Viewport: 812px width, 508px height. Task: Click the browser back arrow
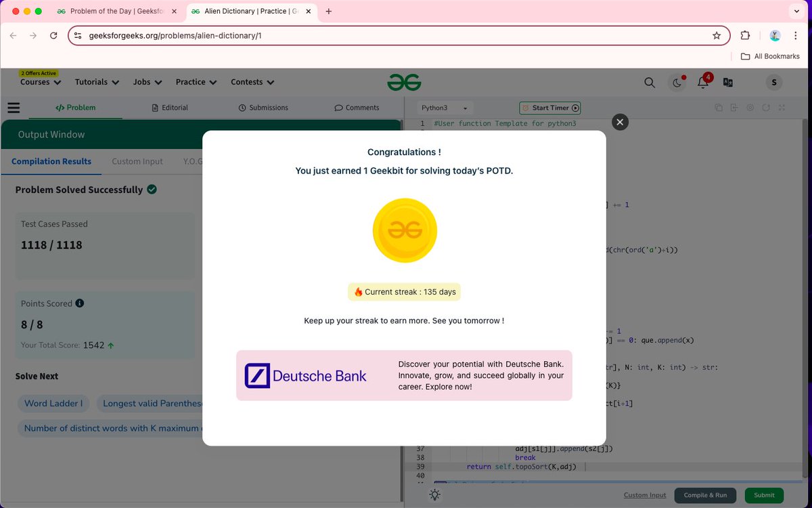(13, 36)
